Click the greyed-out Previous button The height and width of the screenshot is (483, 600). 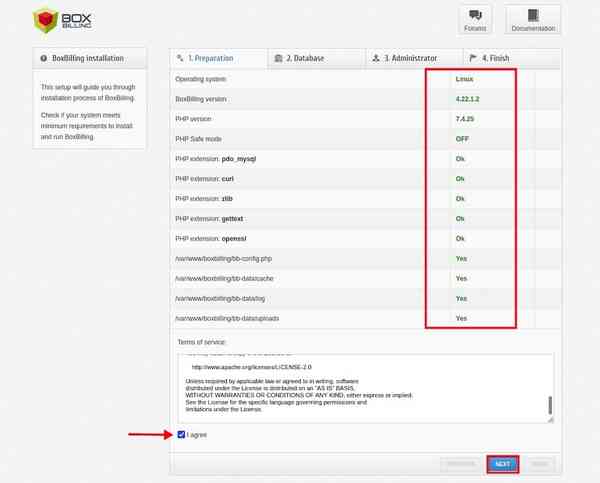(461, 464)
